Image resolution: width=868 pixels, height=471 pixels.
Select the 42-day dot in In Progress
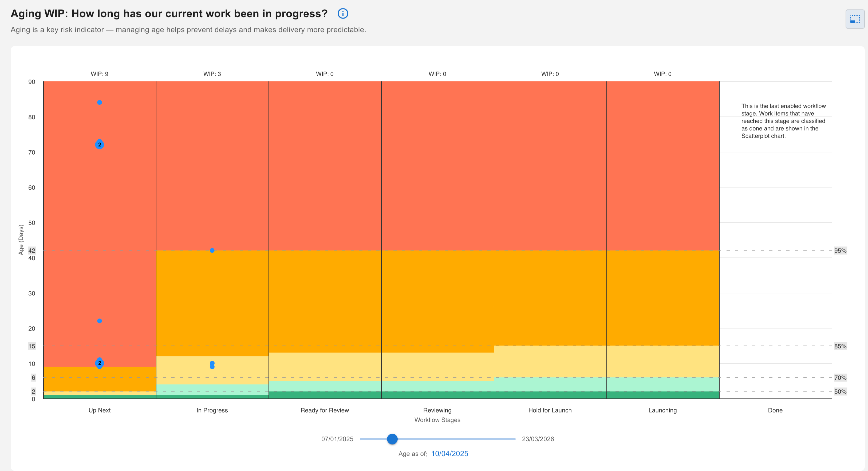tap(212, 250)
